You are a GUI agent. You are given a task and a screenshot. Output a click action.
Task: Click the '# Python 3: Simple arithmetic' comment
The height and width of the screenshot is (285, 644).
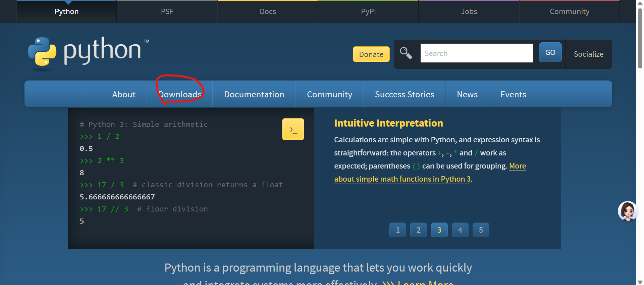(144, 124)
